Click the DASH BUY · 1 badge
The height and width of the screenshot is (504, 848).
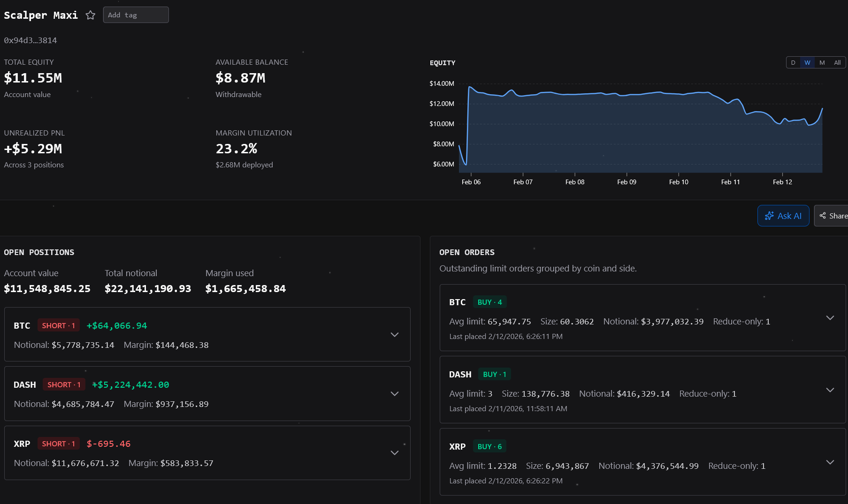pyautogui.click(x=495, y=374)
